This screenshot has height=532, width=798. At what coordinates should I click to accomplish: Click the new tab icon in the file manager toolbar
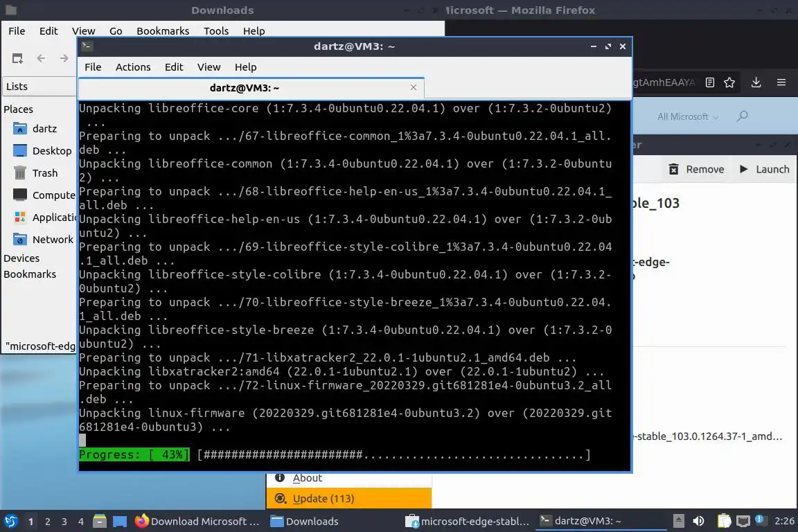[17, 59]
